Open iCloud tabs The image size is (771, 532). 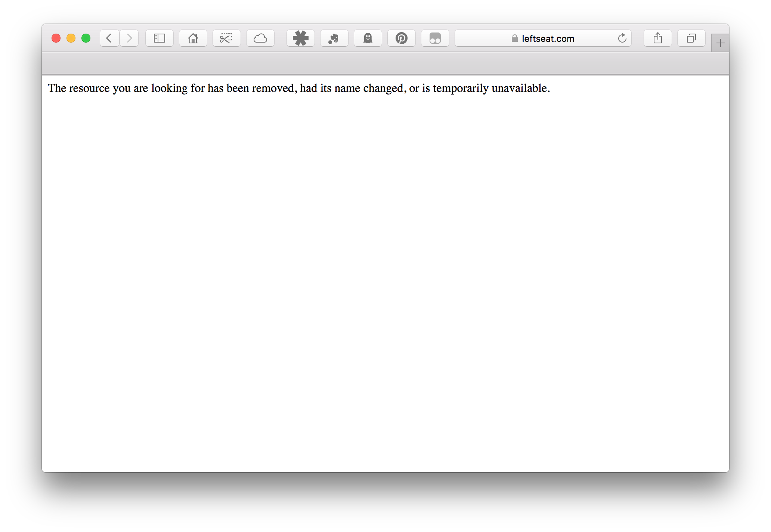tap(260, 38)
